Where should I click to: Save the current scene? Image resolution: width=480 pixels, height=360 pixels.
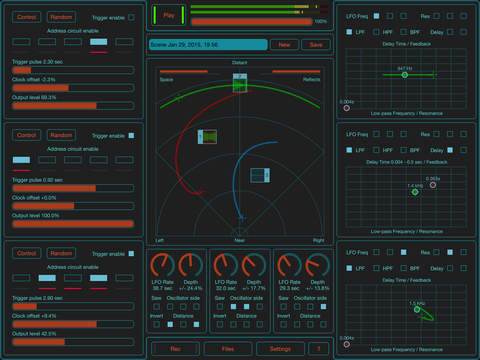tap(316, 45)
